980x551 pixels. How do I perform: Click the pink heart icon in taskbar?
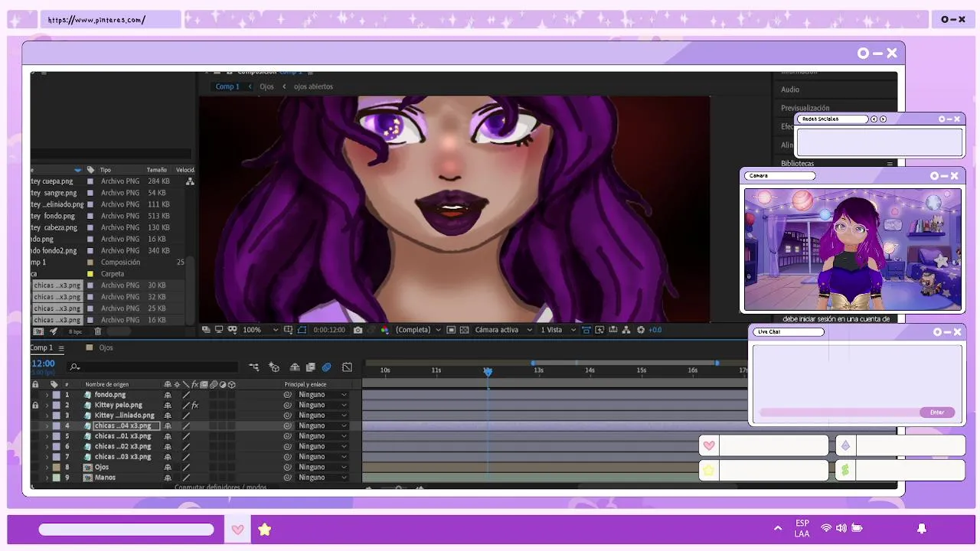(x=237, y=530)
